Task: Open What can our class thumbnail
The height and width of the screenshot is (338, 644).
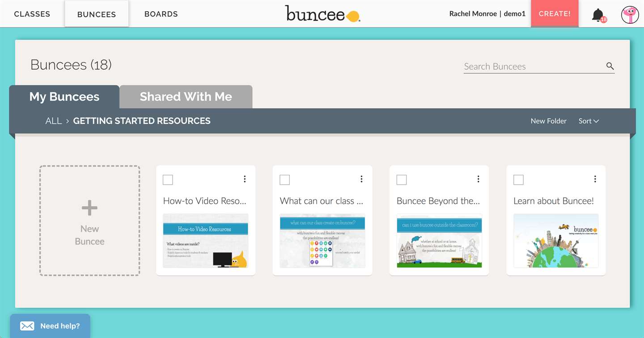Action: pos(322,241)
